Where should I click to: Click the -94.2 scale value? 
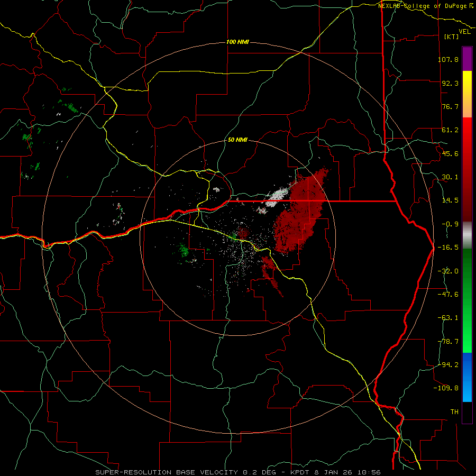(x=448, y=364)
